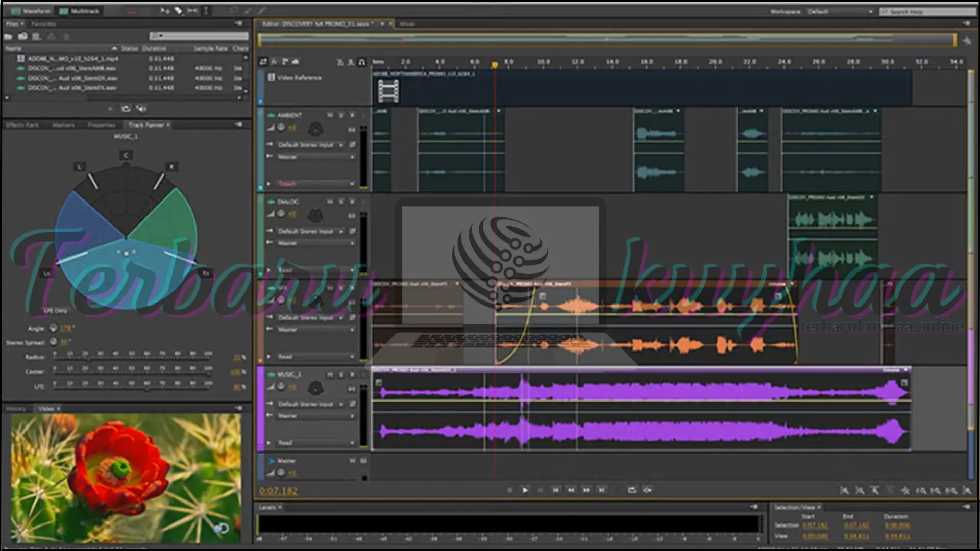Select the Time Selection tool
Viewport: 980px width, 551px height.
[x=206, y=11]
